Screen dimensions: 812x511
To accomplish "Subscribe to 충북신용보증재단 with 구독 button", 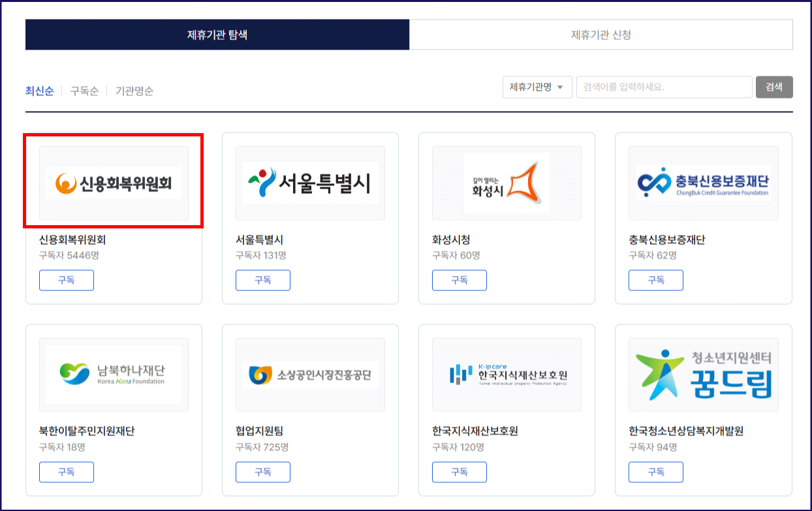I will pos(656,280).
